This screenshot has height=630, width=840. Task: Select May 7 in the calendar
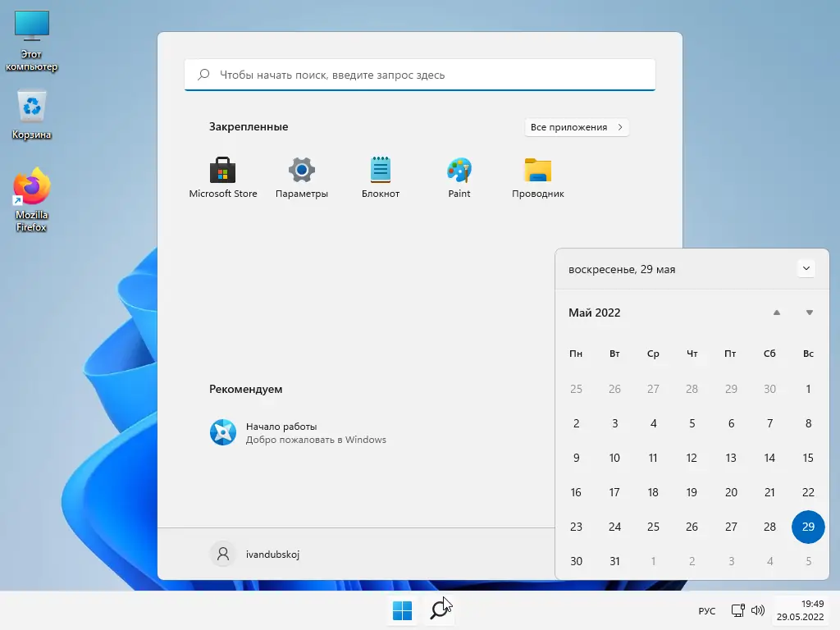[x=769, y=423]
